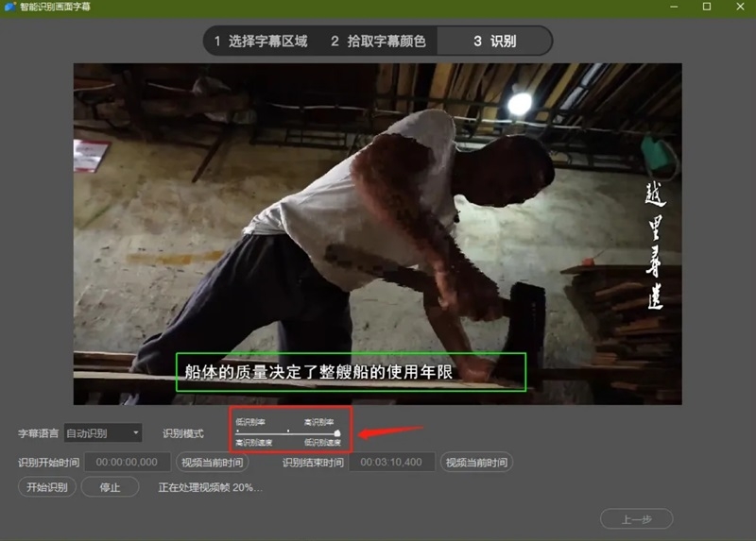Image resolution: width=756 pixels, height=541 pixels.
Task: Click 视频当前时间 next to start time
Action: (x=212, y=463)
